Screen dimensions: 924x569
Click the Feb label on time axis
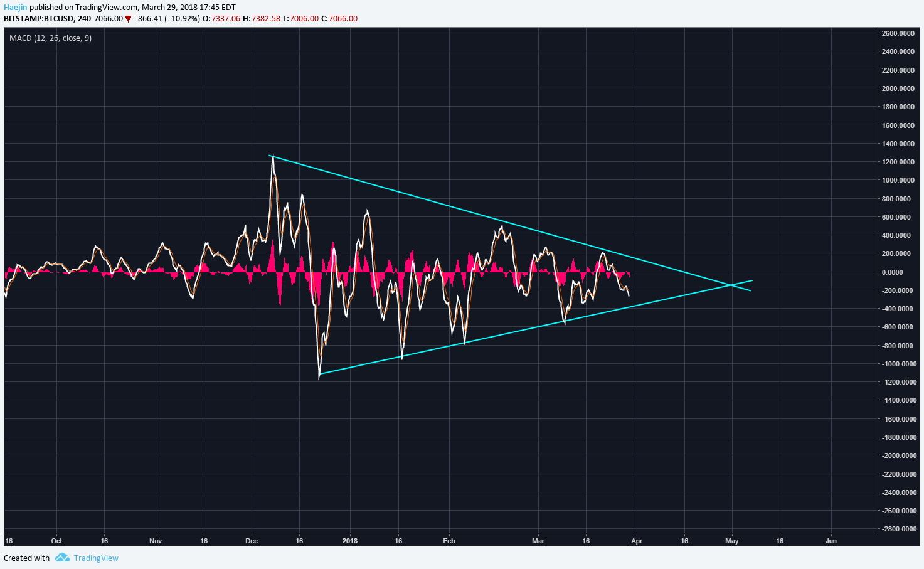coord(449,541)
